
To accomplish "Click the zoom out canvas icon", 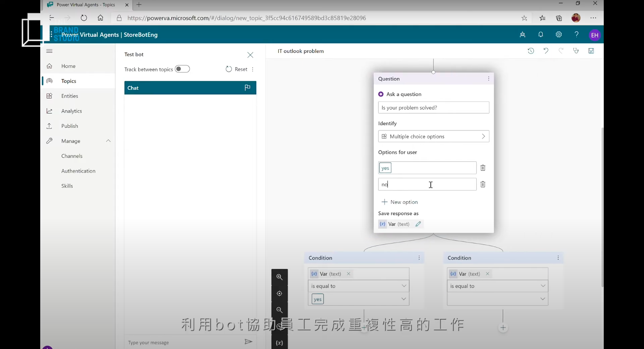I will click(280, 310).
